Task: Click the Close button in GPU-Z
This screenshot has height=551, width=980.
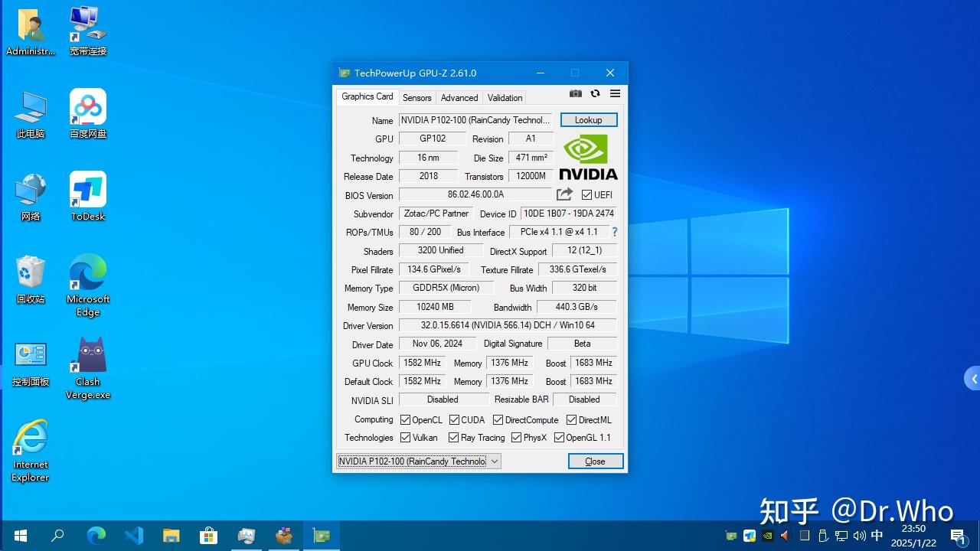Action: tap(595, 461)
